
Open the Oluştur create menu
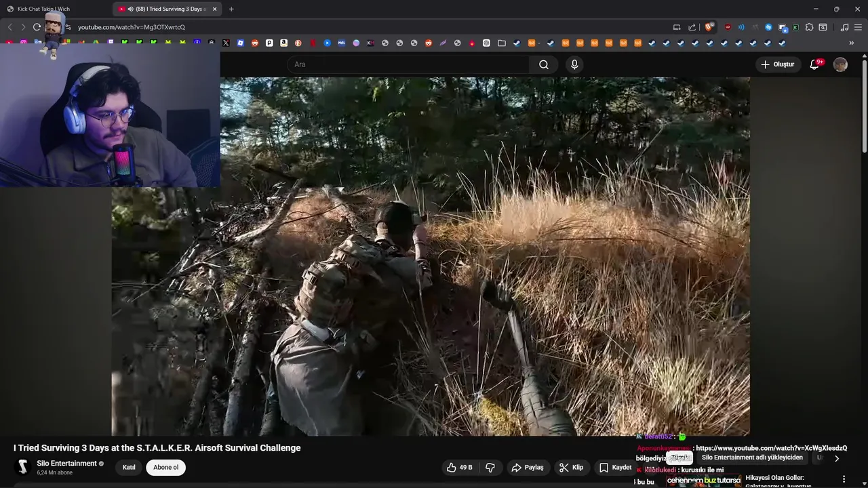(x=778, y=64)
